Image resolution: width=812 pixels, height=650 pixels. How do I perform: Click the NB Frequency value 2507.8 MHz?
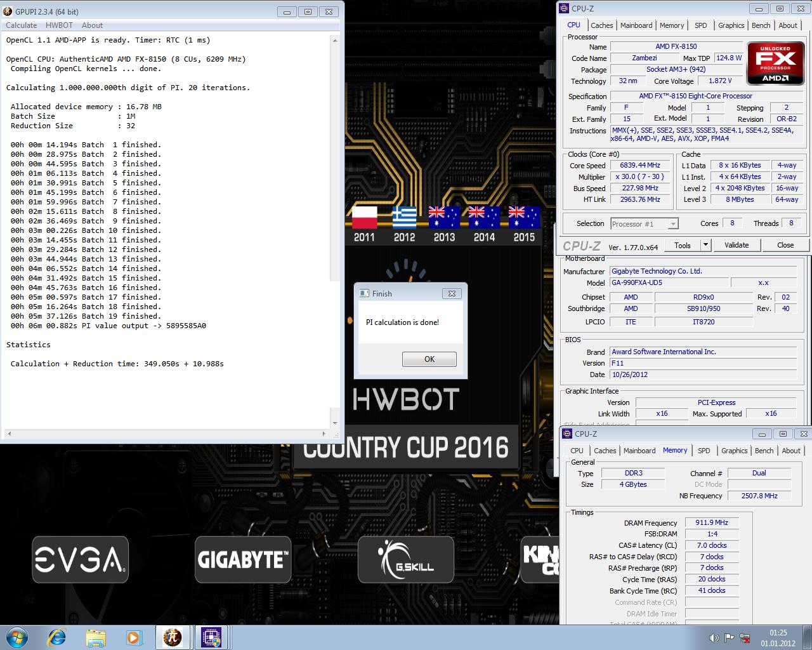(759, 496)
